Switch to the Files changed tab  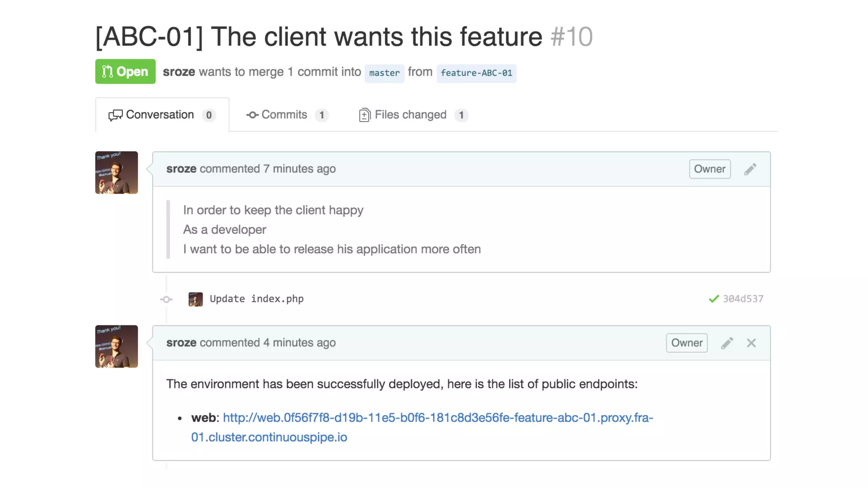(413, 115)
